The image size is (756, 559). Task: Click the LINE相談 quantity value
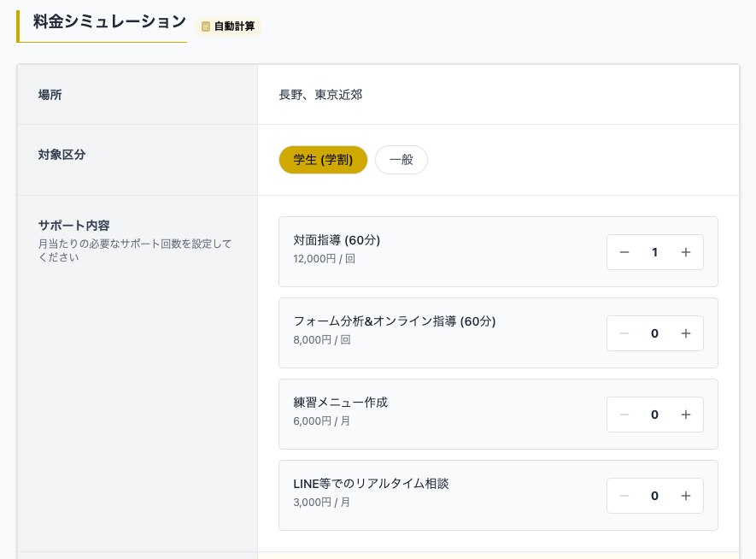[654, 496]
